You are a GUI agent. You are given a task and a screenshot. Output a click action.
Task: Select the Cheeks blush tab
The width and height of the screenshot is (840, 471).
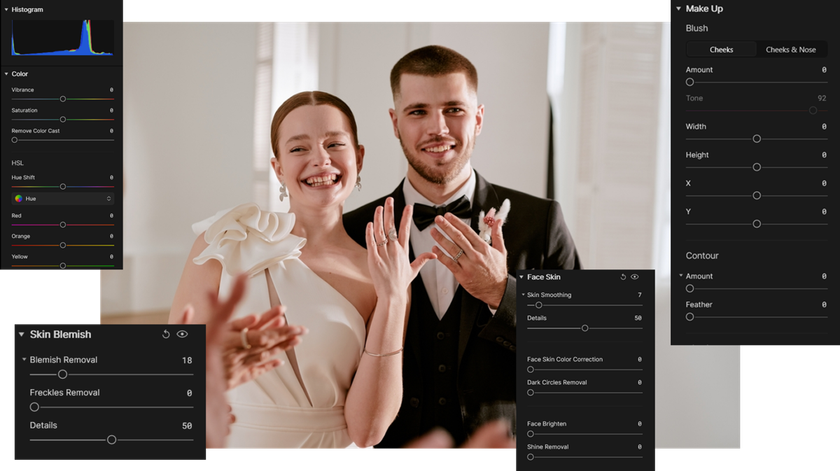point(721,49)
